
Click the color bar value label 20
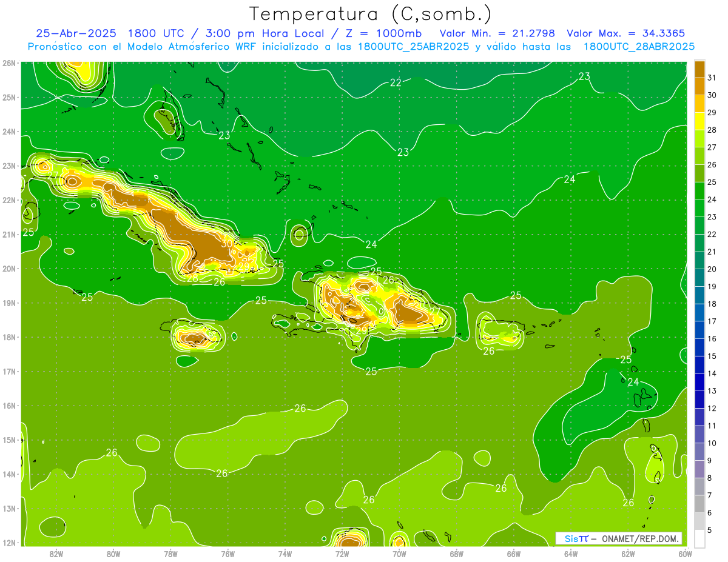click(x=712, y=269)
